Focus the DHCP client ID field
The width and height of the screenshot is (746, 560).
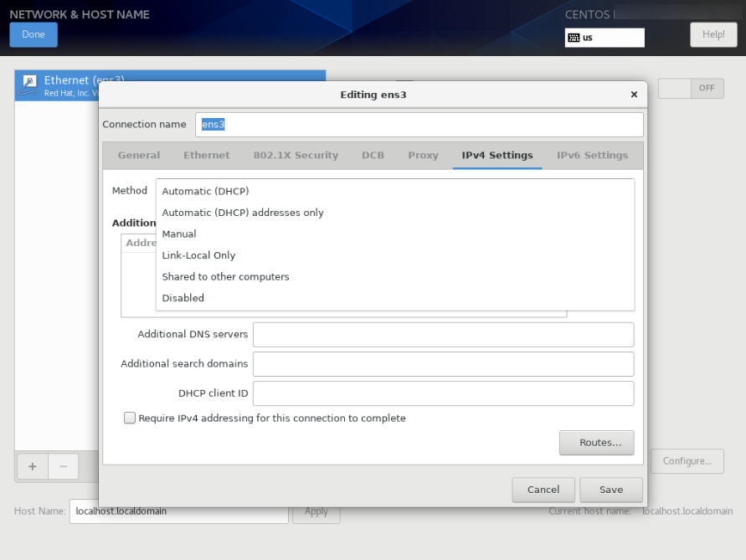[x=444, y=393]
